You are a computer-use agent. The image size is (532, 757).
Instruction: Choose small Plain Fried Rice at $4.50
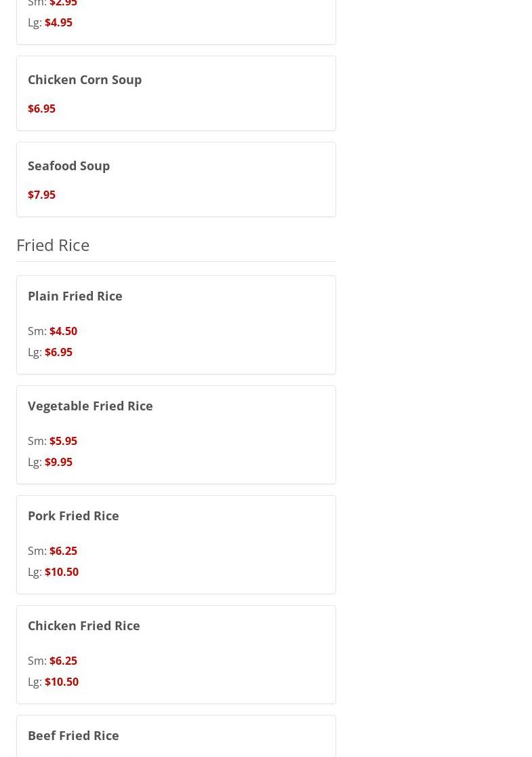pos(63,331)
